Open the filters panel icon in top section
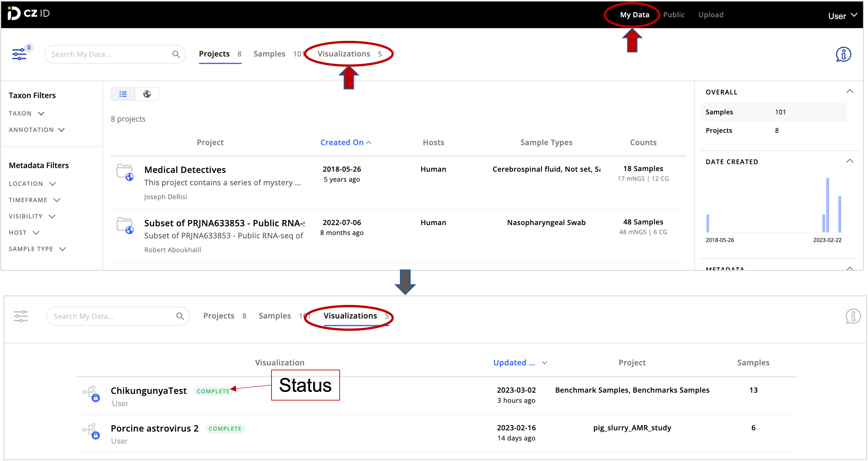Image resolution: width=868 pixels, height=461 pixels. pos(19,54)
